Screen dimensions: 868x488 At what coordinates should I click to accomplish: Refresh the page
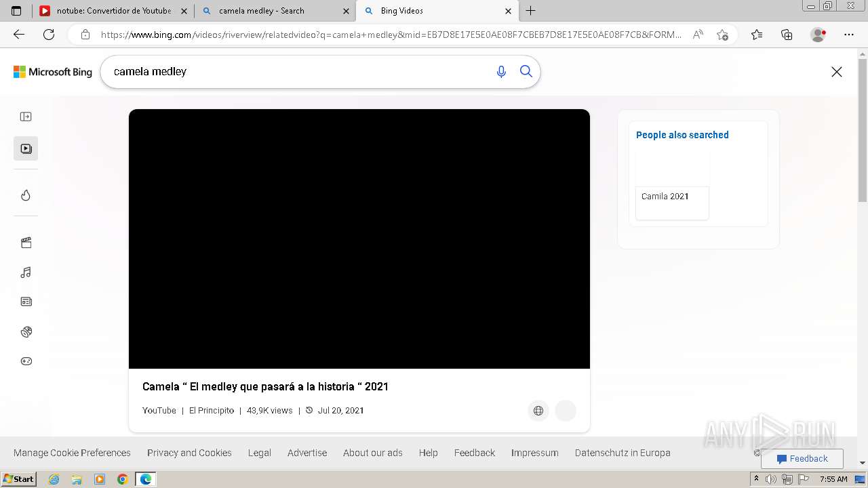(49, 35)
